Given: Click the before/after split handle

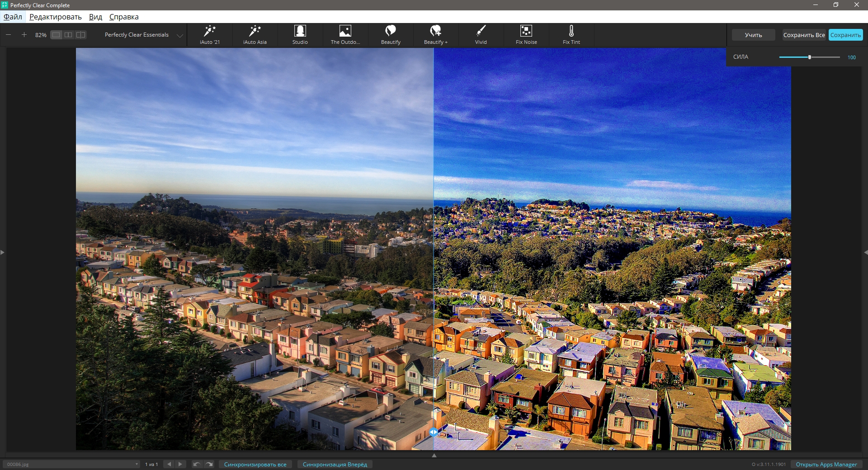Looking at the screenshot, I should click(x=434, y=432).
